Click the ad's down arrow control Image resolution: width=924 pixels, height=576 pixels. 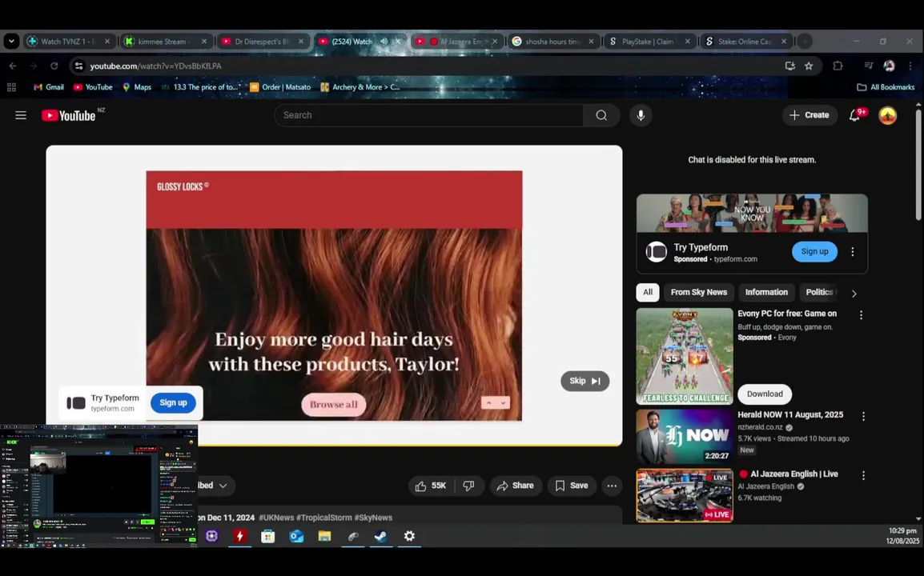pos(504,403)
